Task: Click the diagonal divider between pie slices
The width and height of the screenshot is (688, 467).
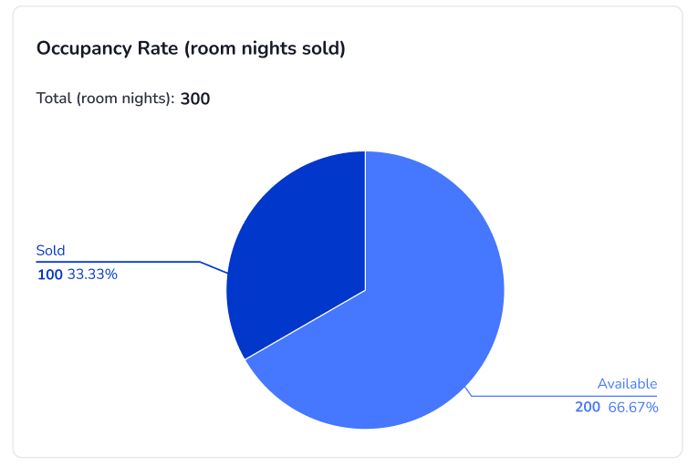Action: [305, 324]
